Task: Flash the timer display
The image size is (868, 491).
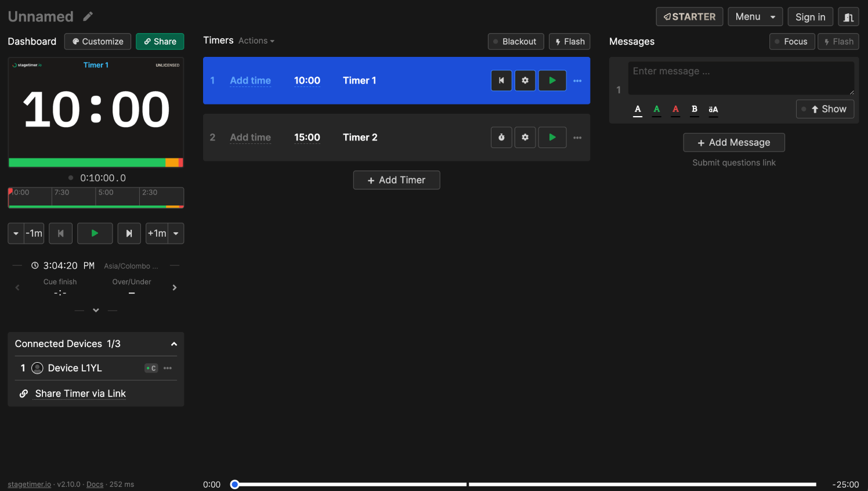Action: point(569,42)
